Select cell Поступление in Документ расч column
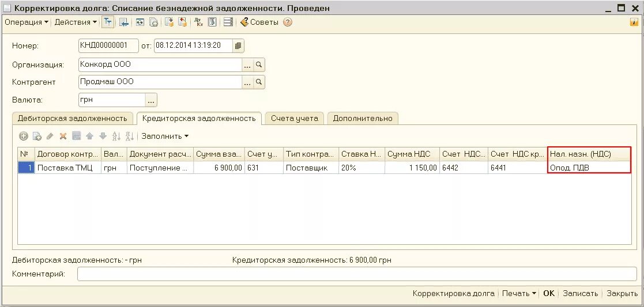This screenshot has height=307, width=644. click(160, 168)
